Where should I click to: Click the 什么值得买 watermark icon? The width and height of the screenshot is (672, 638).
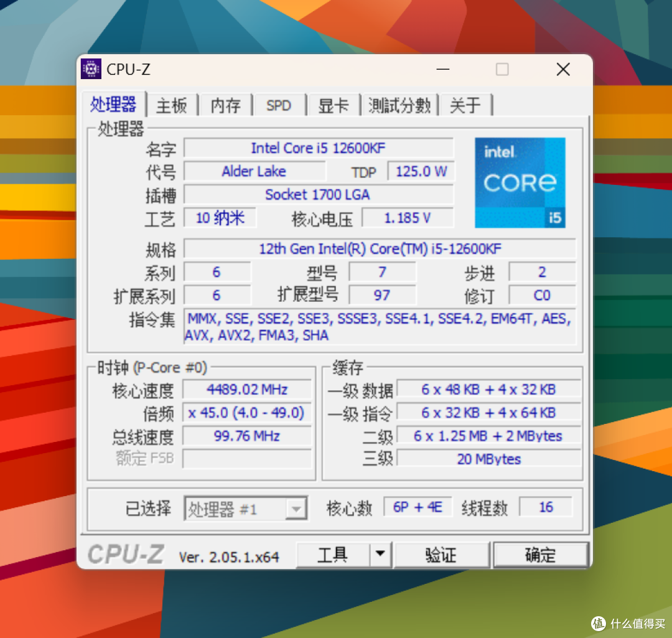pos(599,623)
